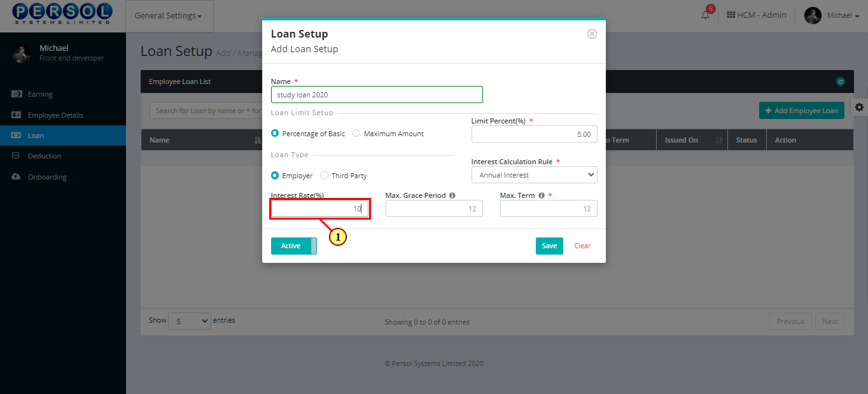868x394 pixels.
Task: Open the notifications bell icon
Action: click(705, 15)
